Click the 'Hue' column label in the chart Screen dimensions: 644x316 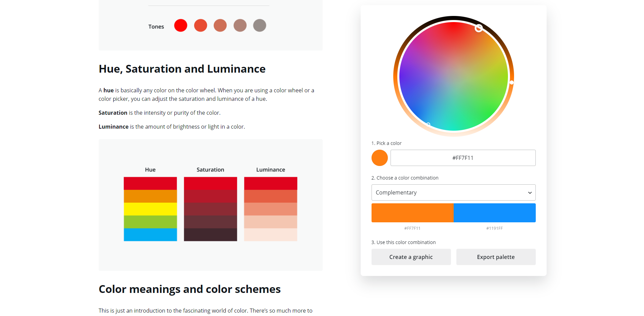point(150,170)
